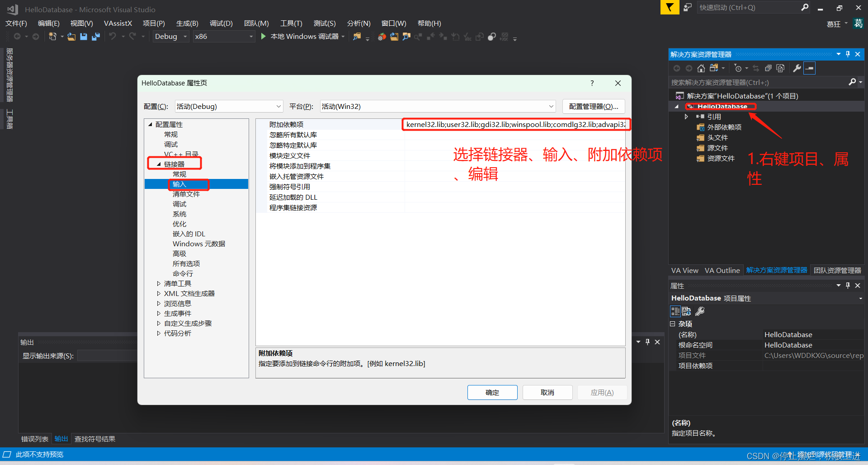This screenshot has width=868, height=465.
Task: Click the 附加依赖项 value field
Action: pyautogui.click(x=515, y=124)
